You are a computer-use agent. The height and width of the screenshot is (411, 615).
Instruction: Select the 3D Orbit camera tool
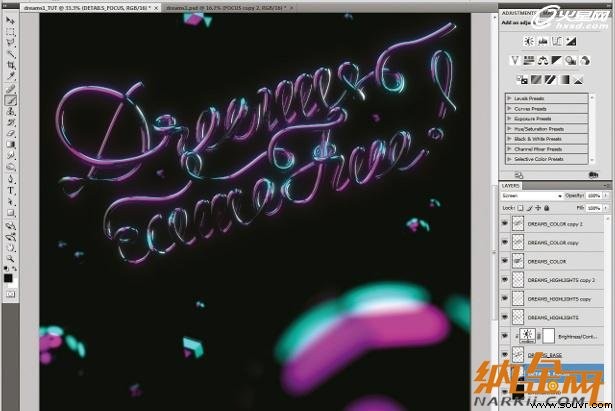[11, 236]
